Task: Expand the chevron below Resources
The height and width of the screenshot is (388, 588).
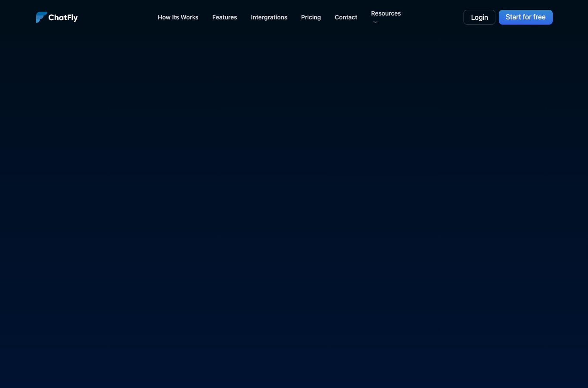Action: coord(375,22)
